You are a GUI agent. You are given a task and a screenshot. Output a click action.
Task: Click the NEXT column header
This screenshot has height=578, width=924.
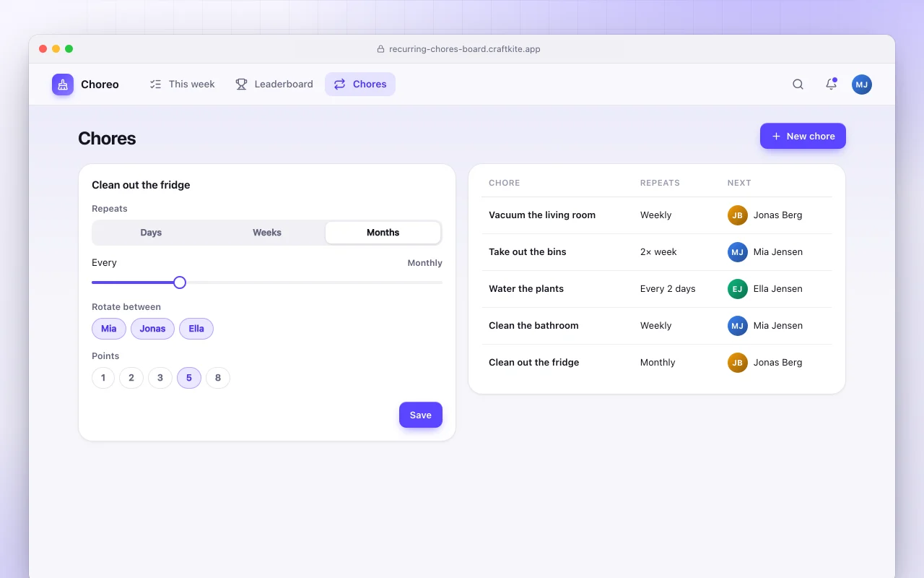(x=739, y=183)
